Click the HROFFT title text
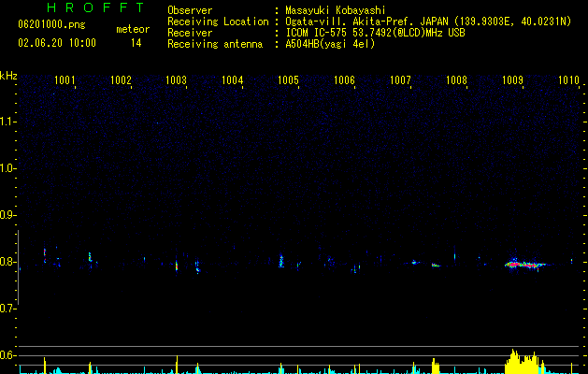 click(x=95, y=7)
